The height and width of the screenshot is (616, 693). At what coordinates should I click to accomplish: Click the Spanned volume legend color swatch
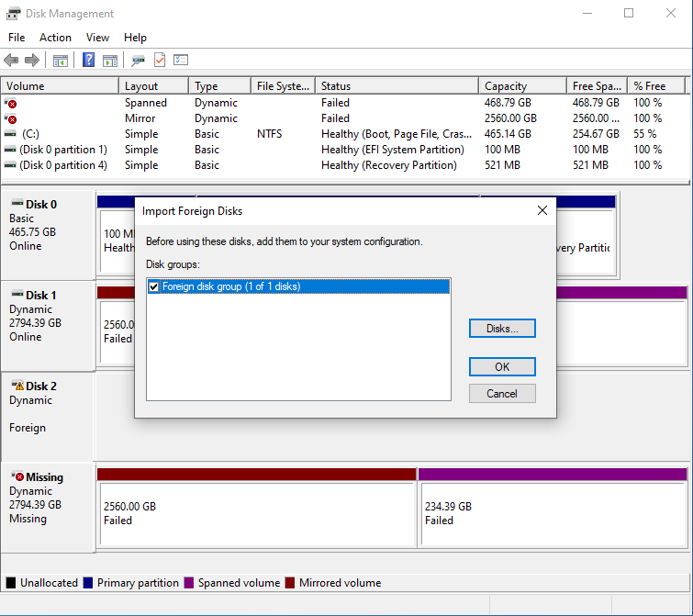click(x=189, y=583)
